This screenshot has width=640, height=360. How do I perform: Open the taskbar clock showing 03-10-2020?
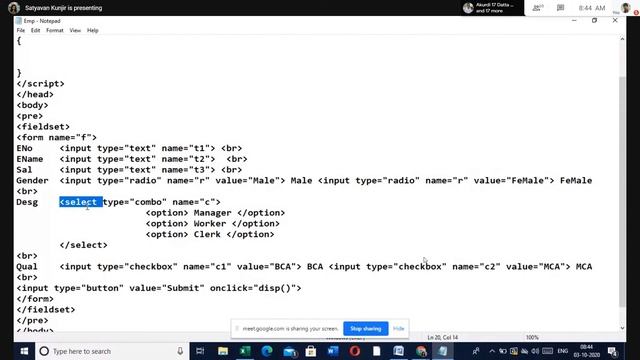[586, 351]
